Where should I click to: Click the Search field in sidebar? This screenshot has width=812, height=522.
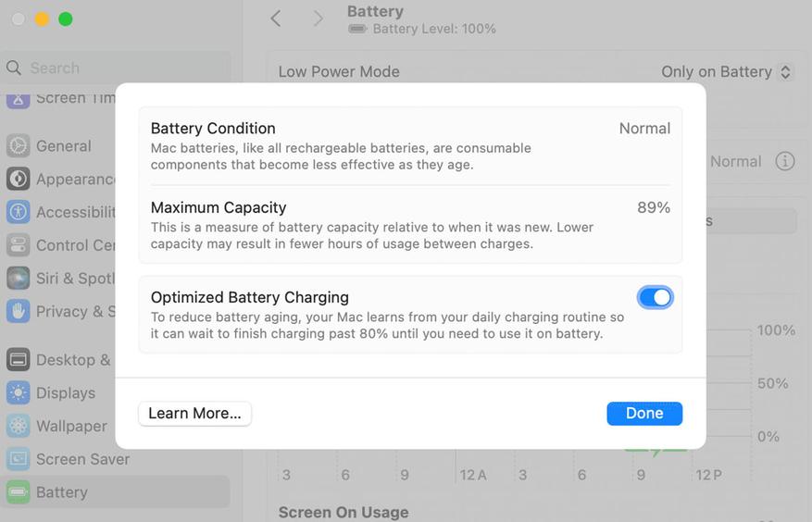click(116, 68)
